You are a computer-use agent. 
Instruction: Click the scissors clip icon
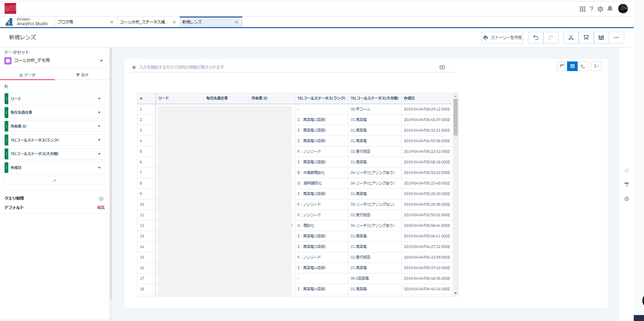click(571, 38)
